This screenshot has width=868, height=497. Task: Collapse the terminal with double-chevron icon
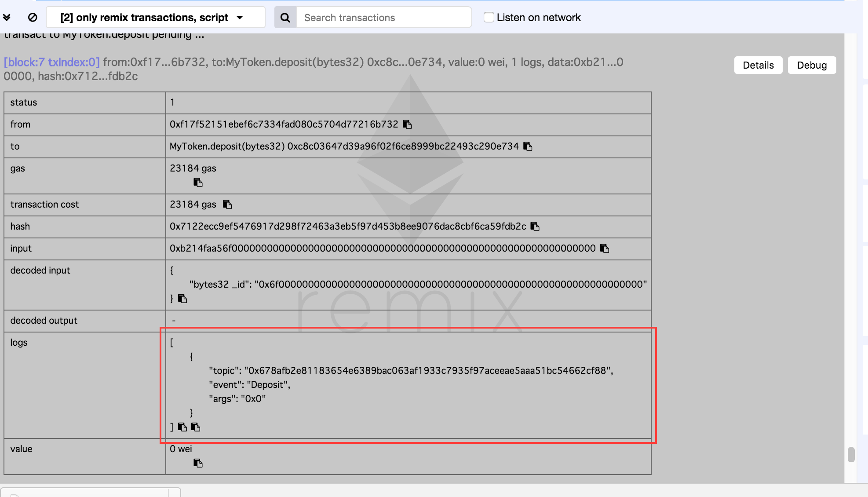[7, 18]
